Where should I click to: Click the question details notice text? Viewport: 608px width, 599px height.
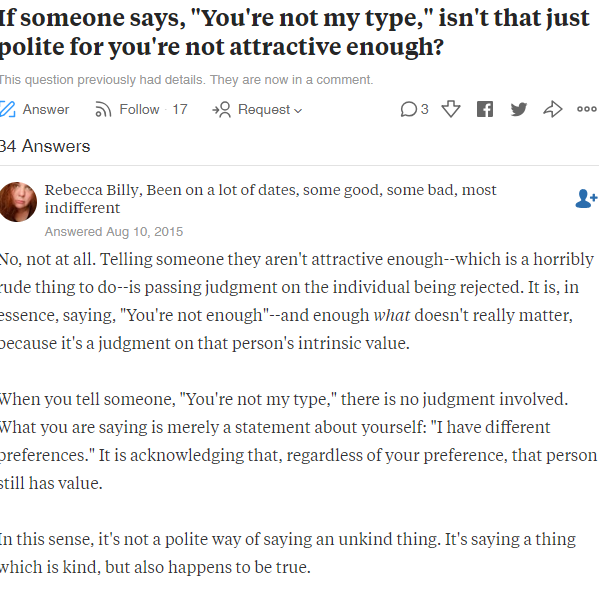(186, 80)
